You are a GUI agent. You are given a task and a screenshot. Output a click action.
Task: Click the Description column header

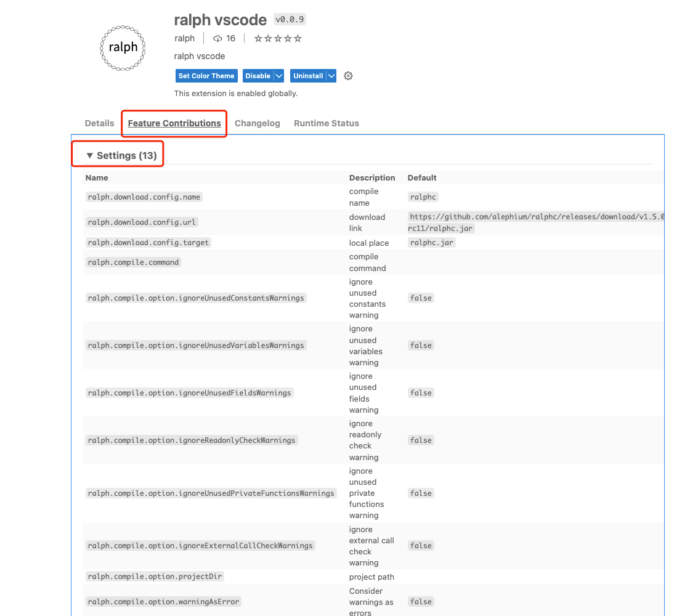click(372, 177)
